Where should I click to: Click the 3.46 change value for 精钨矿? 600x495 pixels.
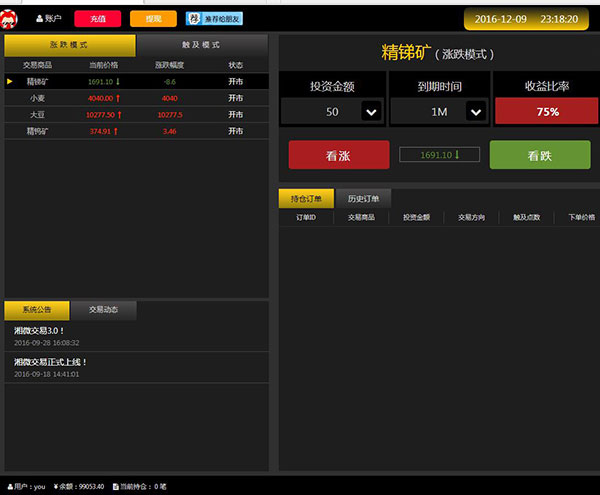point(170,131)
